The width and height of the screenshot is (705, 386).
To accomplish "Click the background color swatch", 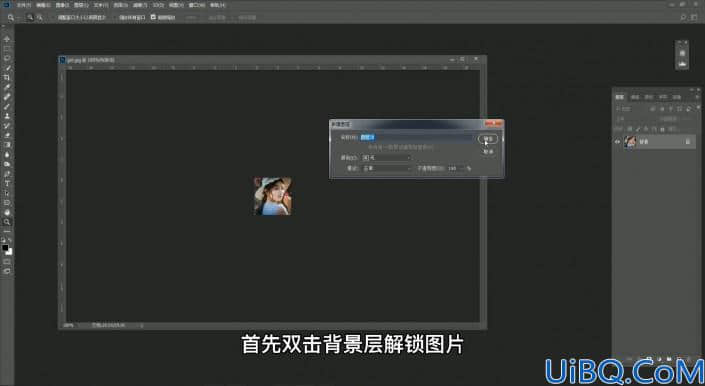I will [9, 252].
